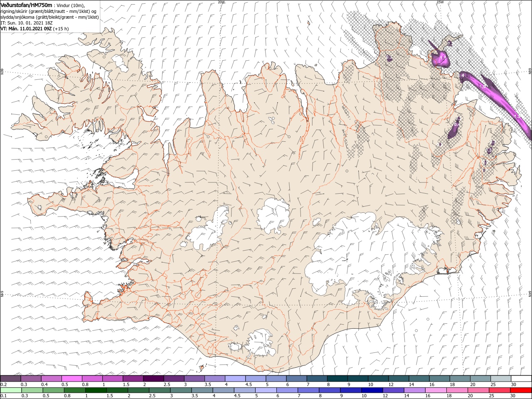Pick upper-row snow swatch between 4 and 4.5
The width and height of the screenshot is (532, 399).
coord(235,379)
